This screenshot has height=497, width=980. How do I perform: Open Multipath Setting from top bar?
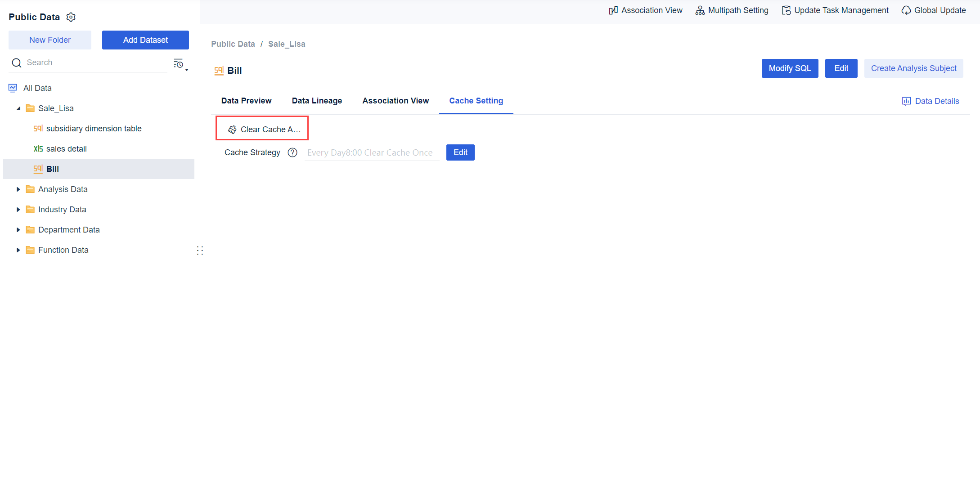[732, 10]
